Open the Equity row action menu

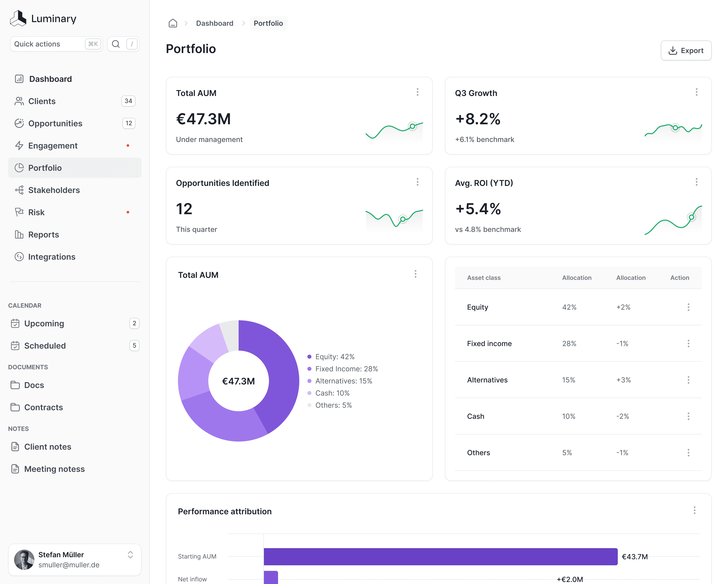point(688,307)
